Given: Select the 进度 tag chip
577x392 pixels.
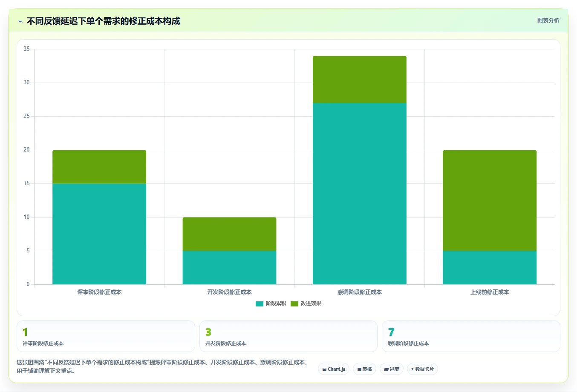Looking at the screenshot, I should [392, 369].
